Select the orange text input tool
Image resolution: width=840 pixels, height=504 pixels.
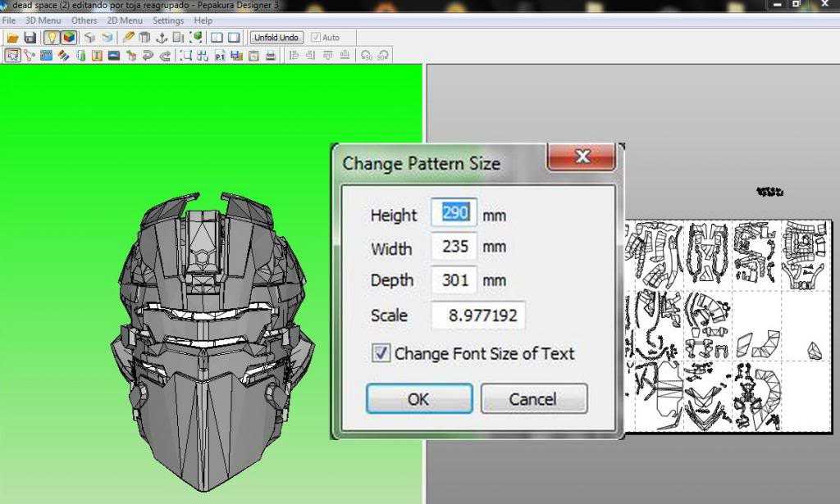click(97, 55)
